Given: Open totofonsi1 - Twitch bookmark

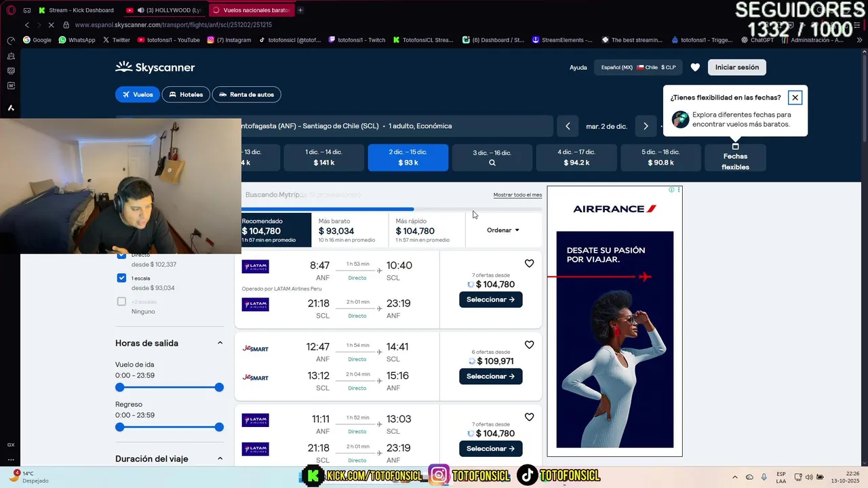Looking at the screenshot, I should pyautogui.click(x=357, y=40).
